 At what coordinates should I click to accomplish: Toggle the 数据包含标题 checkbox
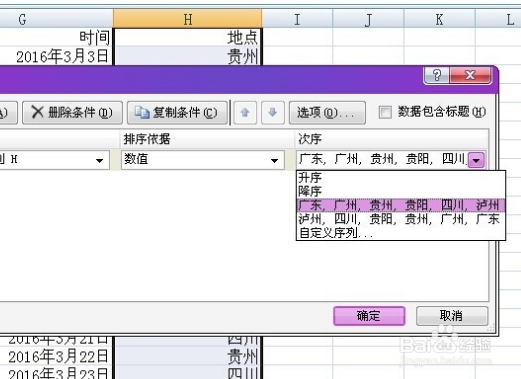pyautogui.click(x=385, y=112)
